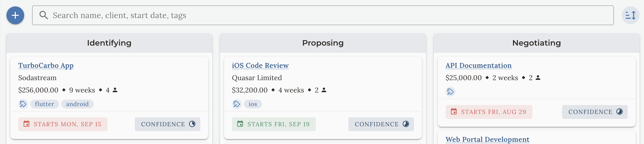Screen dimensions: 644x144
Task: Click the Starts Fri, Aug 29 date button
Action: [489, 112]
